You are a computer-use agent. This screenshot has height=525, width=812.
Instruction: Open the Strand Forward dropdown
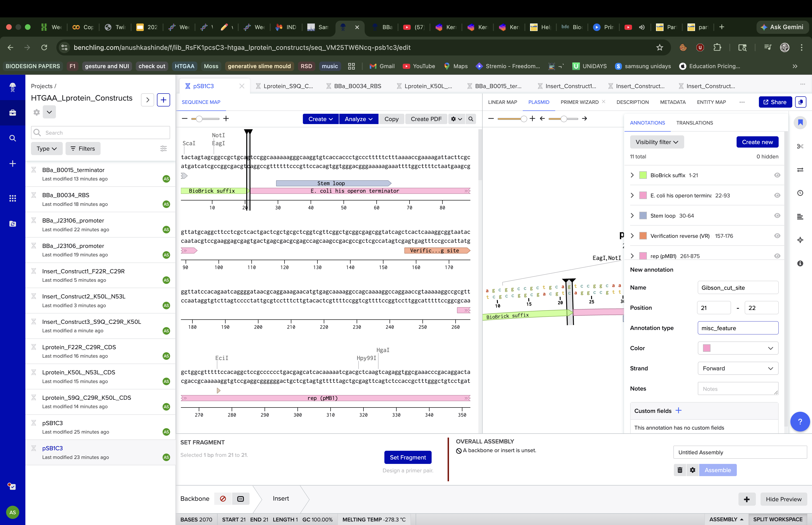(738, 368)
